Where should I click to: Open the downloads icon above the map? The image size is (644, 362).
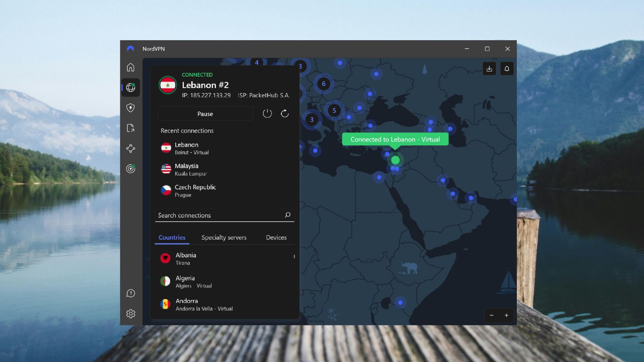point(489,68)
